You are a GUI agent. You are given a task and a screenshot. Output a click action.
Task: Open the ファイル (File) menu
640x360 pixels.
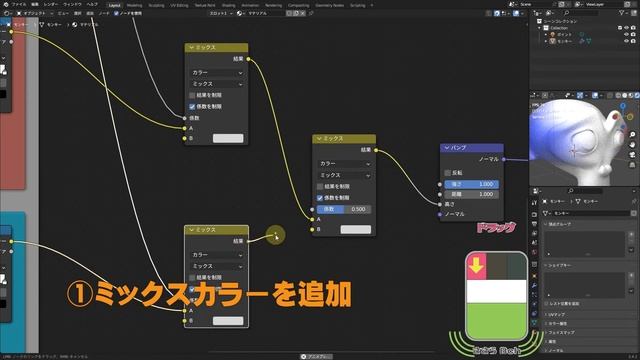[x=19, y=4]
